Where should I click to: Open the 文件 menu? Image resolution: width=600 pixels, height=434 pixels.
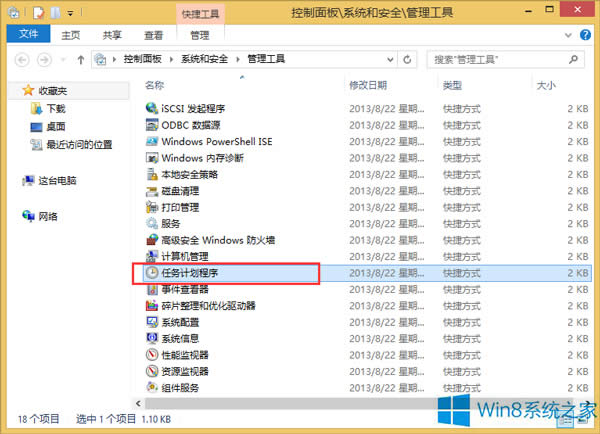pos(28,34)
